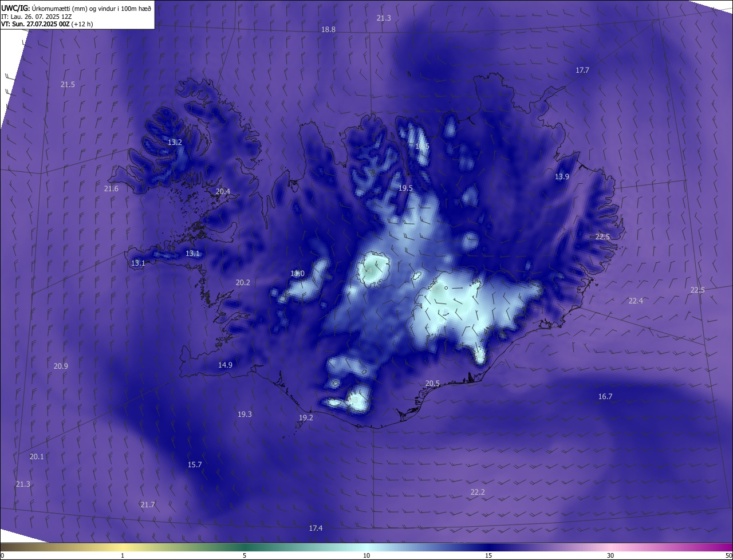
Task: Pick the yellow band of the color scale
Action: pyautogui.click(x=123, y=547)
